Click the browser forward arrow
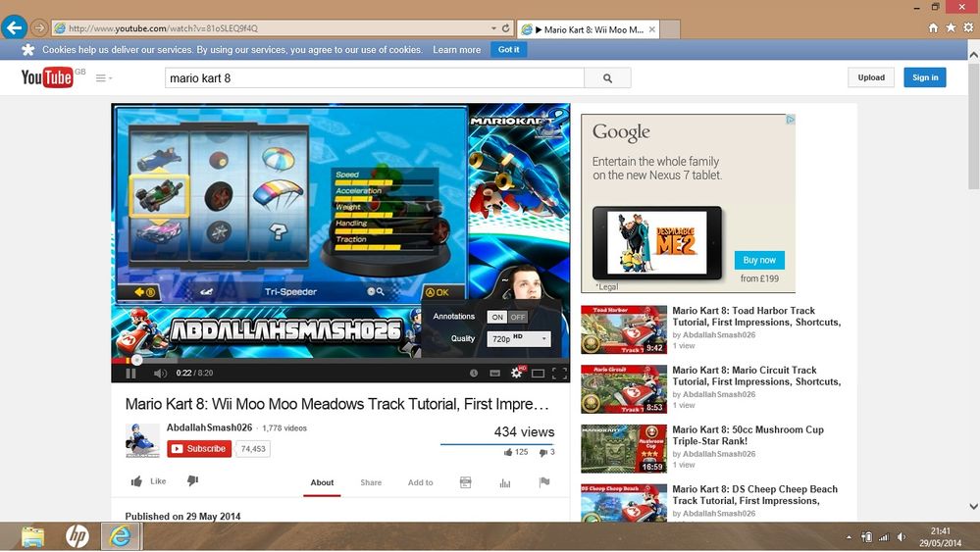980x552 pixels. pos(39,28)
